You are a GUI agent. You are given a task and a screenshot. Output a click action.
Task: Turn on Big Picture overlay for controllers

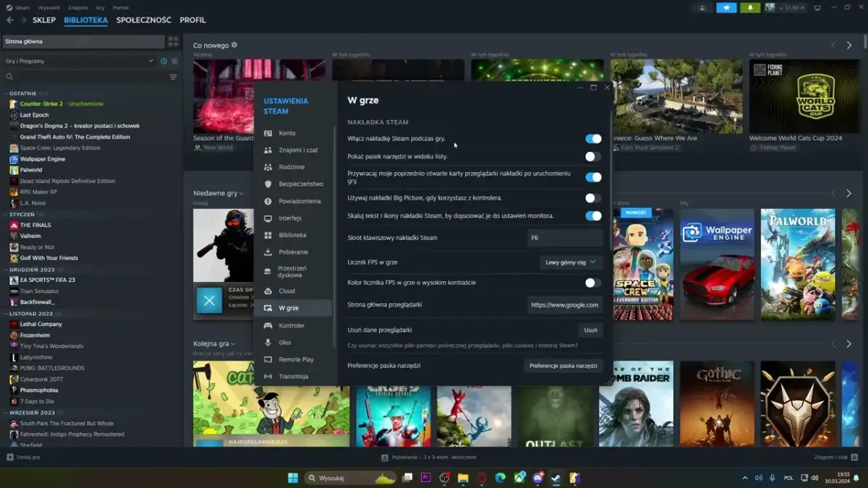[x=592, y=197]
